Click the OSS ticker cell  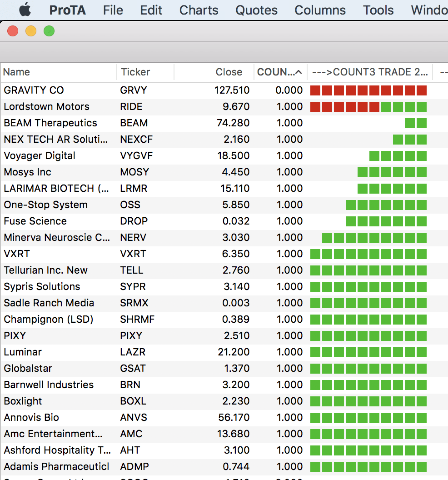point(130,205)
